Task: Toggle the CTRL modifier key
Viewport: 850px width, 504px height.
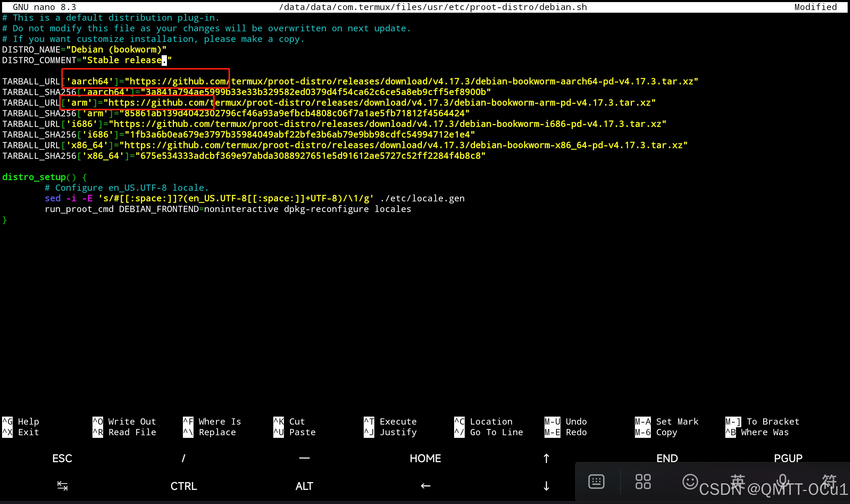Action: coord(183,486)
